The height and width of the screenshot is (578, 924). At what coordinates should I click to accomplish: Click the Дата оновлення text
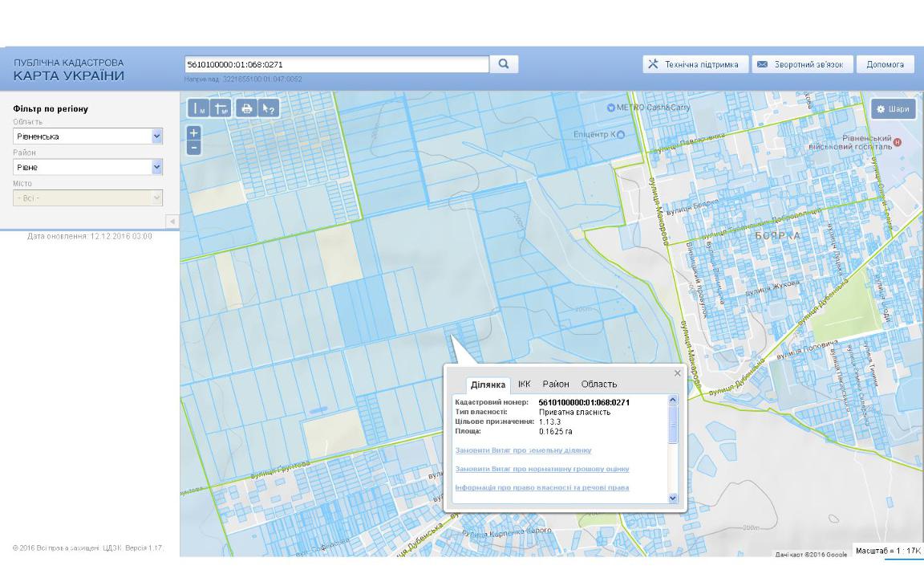90,236
